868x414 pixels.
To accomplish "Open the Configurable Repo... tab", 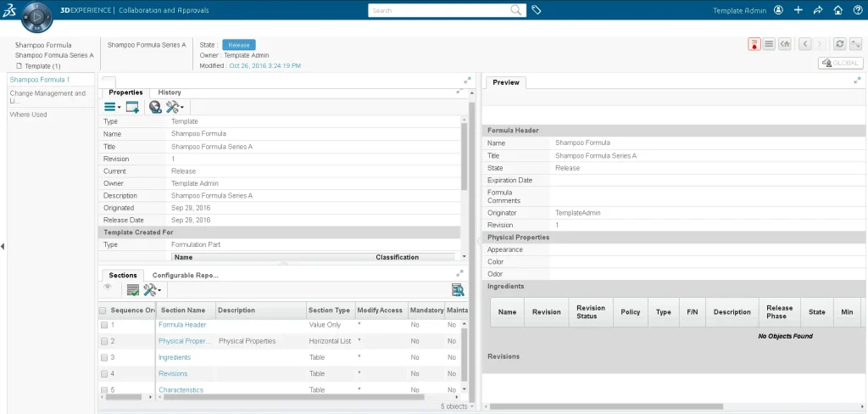I will [x=185, y=276].
